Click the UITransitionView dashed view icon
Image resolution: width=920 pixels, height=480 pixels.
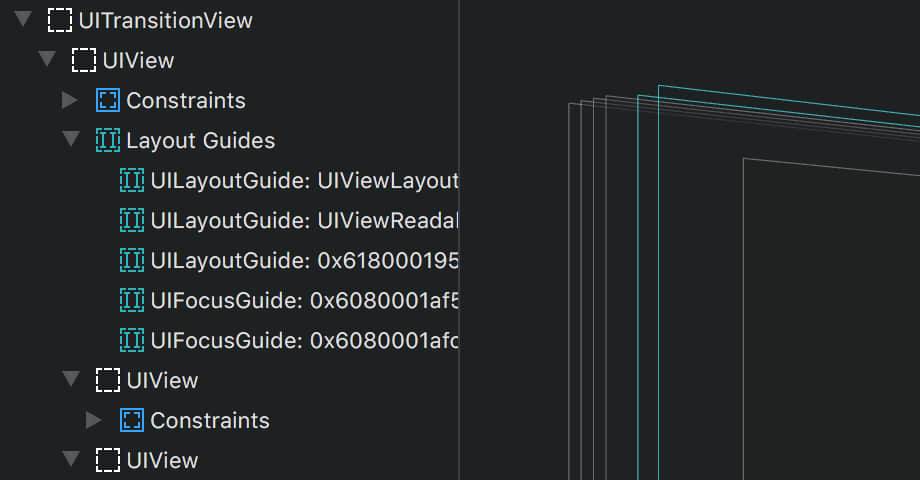59,21
